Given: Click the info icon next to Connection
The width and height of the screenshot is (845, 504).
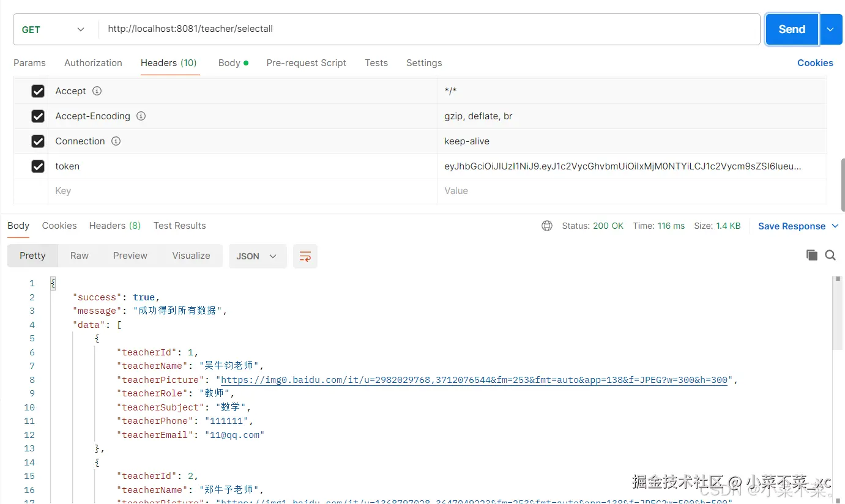Looking at the screenshot, I should tap(116, 141).
